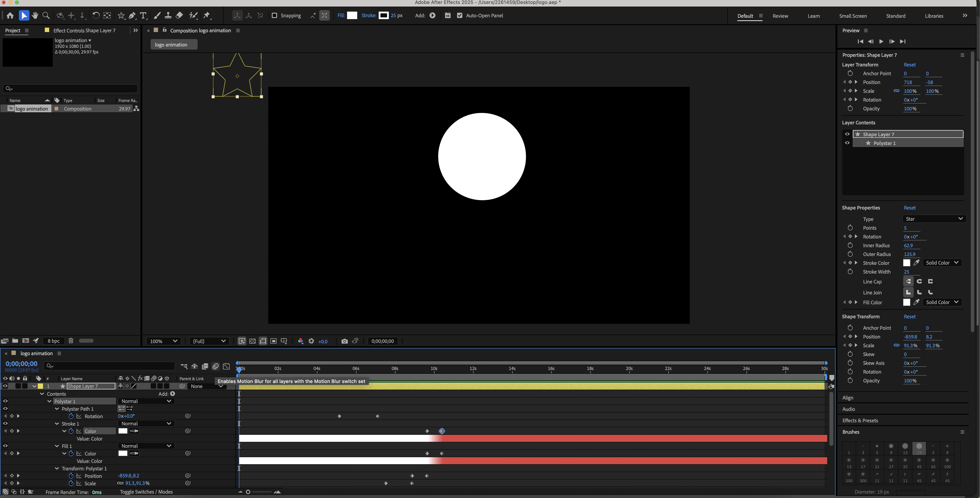The height and width of the screenshot is (498, 980).
Task: Click the Home icon
Action: point(10,16)
